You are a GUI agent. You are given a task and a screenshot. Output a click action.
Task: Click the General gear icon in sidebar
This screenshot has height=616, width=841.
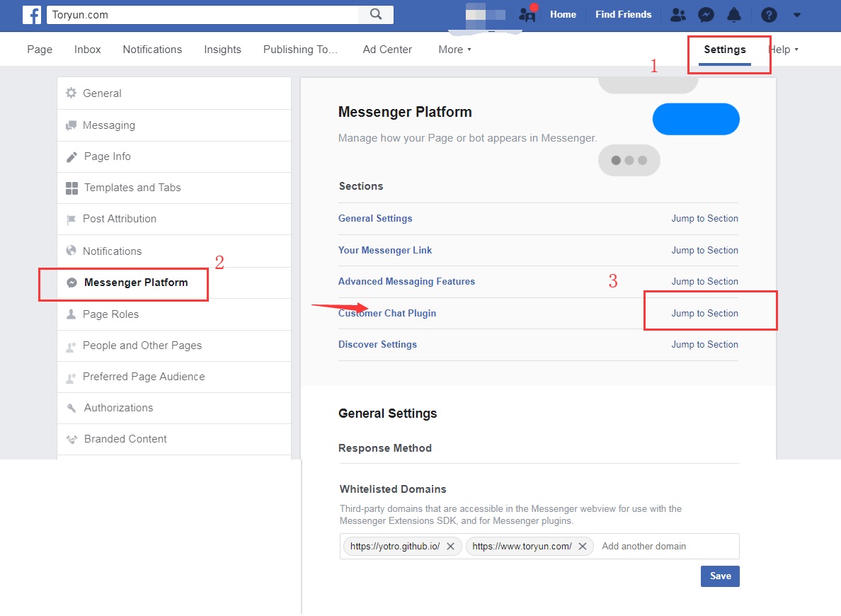click(71, 93)
